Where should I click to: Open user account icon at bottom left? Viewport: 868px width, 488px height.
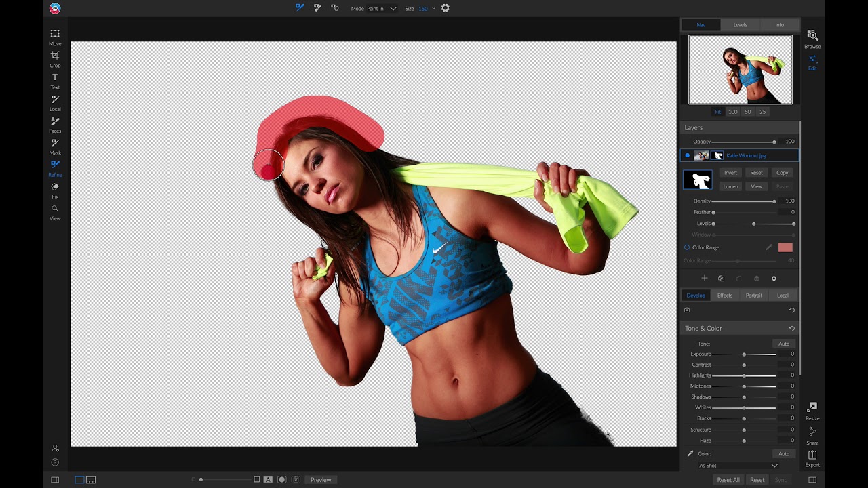click(55, 448)
